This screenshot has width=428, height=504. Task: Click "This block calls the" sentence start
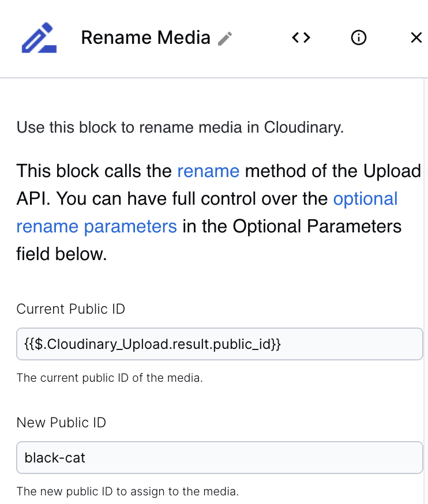(x=94, y=171)
